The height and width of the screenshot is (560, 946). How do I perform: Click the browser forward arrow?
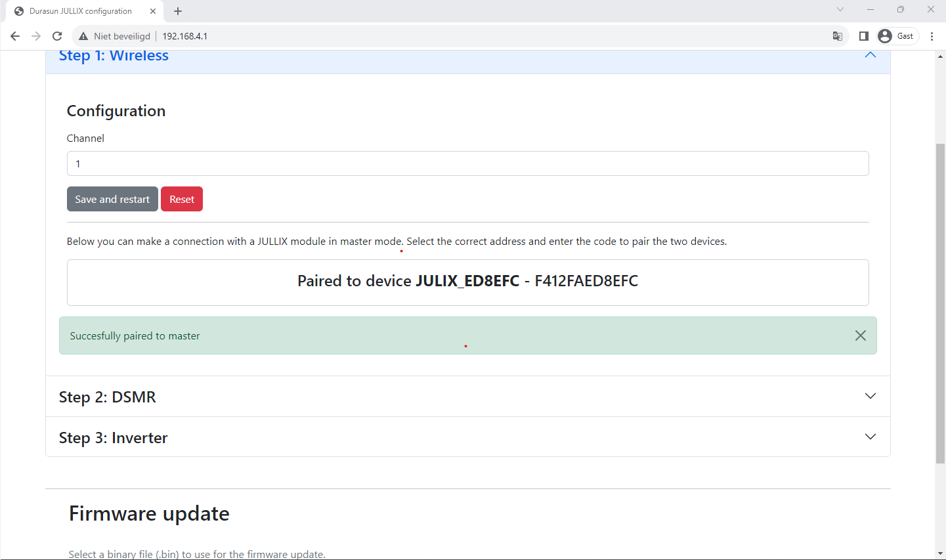36,36
